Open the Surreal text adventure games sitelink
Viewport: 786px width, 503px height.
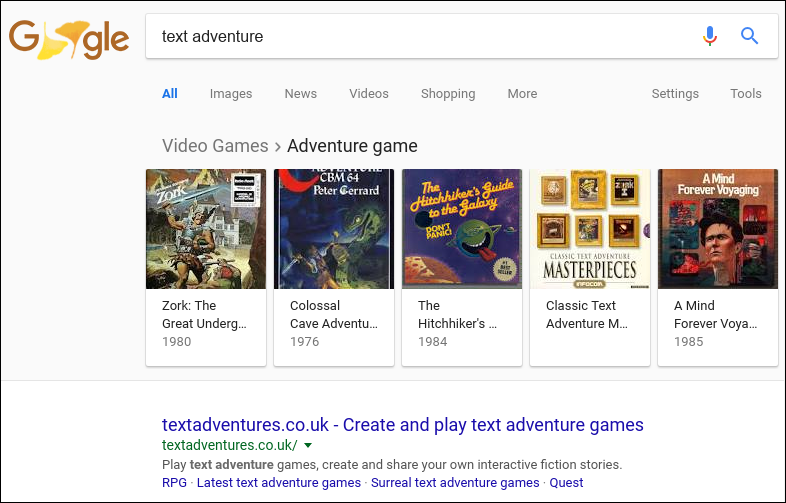point(455,482)
